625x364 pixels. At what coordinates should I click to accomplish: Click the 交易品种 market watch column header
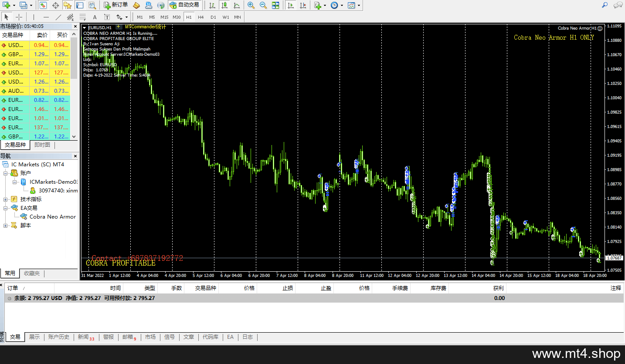coord(14,35)
